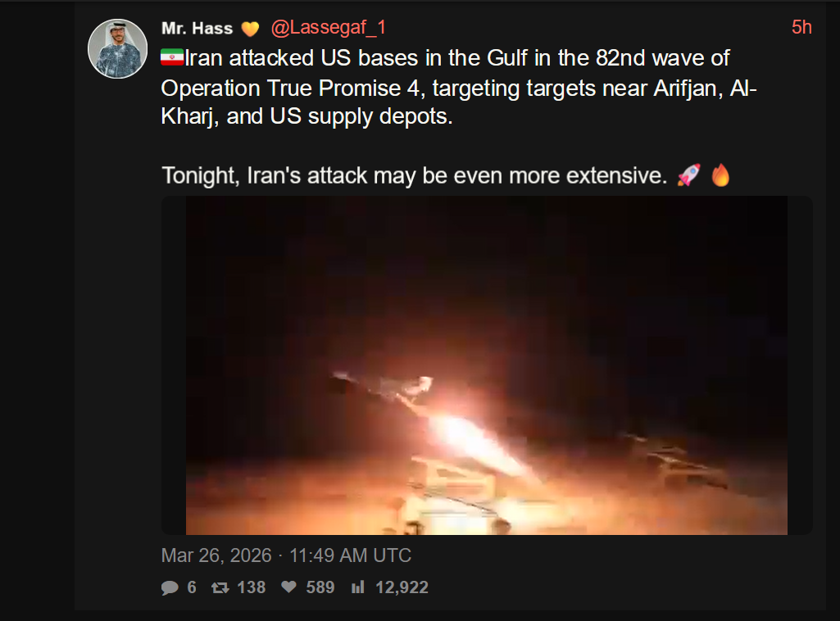Click the Iran flag emoji in tweet
The width and height of the screenshot is (840, 621).
tap(172, 57)
